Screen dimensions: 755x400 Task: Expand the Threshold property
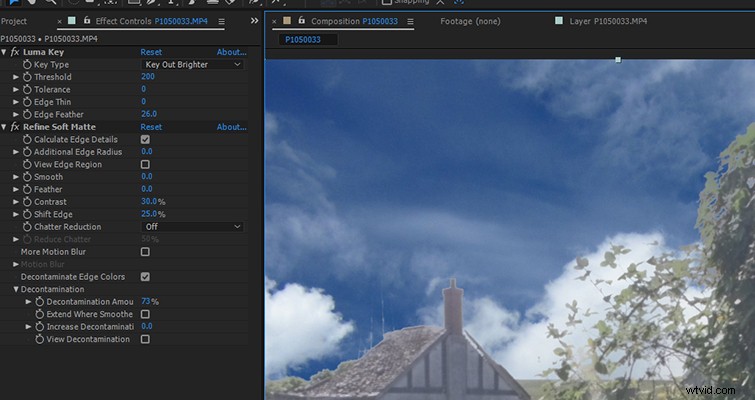tap(16, 77)
